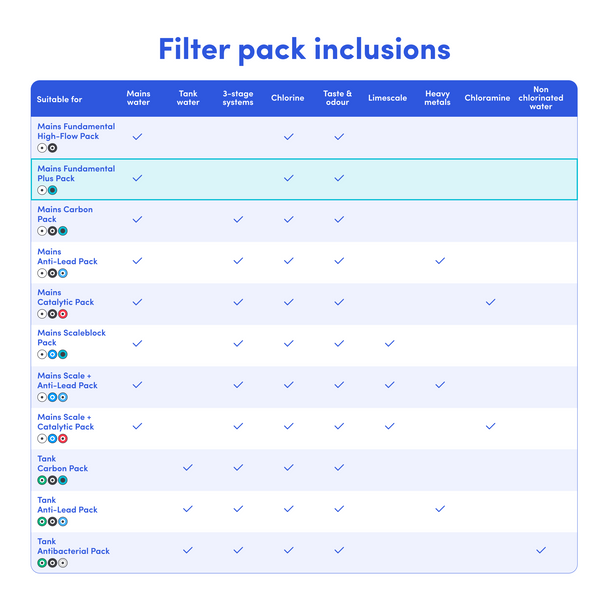This screenshot has height=608, width=608.
Task: Select the Mains Fundamental High-Flow Pack name
Action: 76,131
